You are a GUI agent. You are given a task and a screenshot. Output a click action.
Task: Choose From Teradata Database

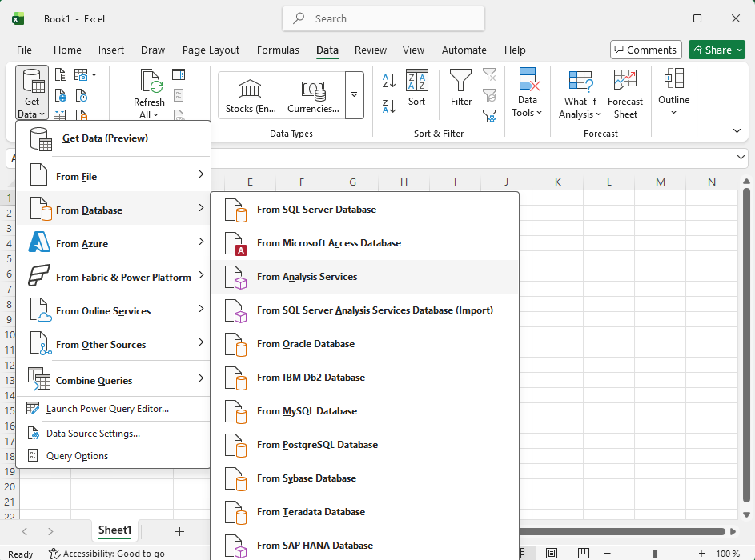[x=365, y=512]
